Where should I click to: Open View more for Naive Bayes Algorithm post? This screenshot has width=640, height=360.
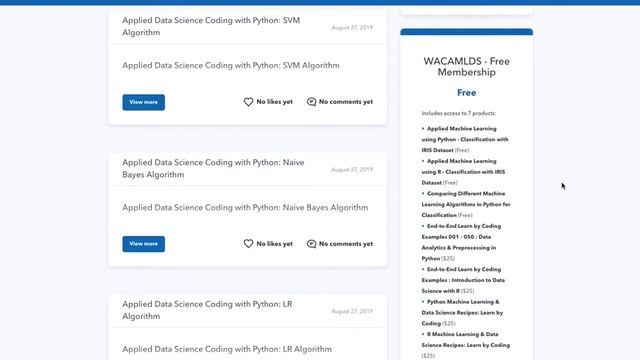(144, 244)
